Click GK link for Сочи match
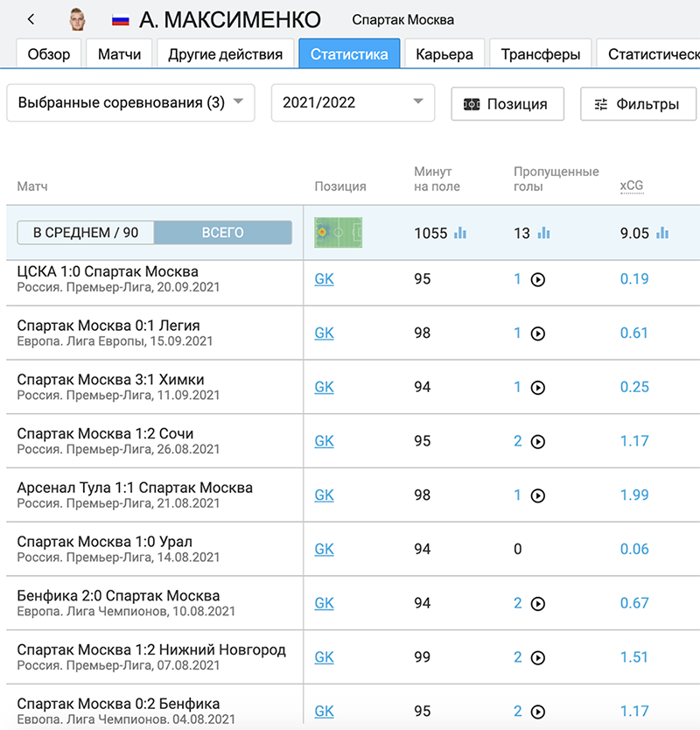This screenshot has height=730, width=700. 324,441
